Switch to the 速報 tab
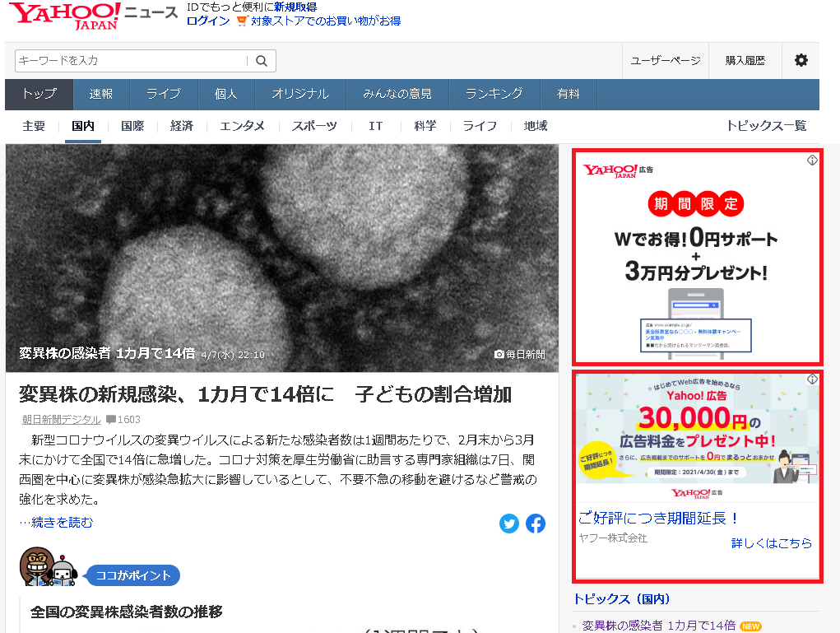The image size is (840, 633). coord(100,95)
